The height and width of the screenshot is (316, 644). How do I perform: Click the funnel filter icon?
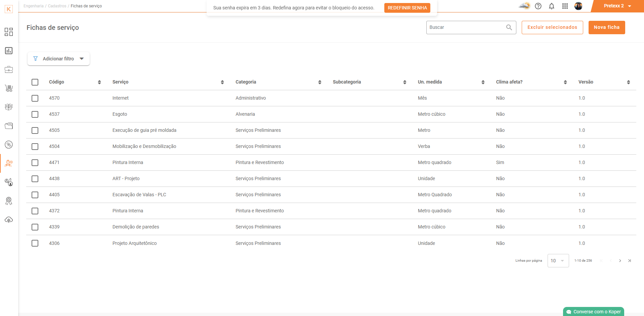click(x=36, y=59)
